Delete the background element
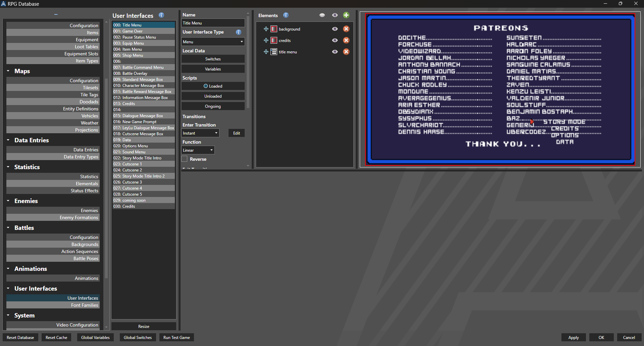This screenshot has height=346, width=644. coord(346,29)
